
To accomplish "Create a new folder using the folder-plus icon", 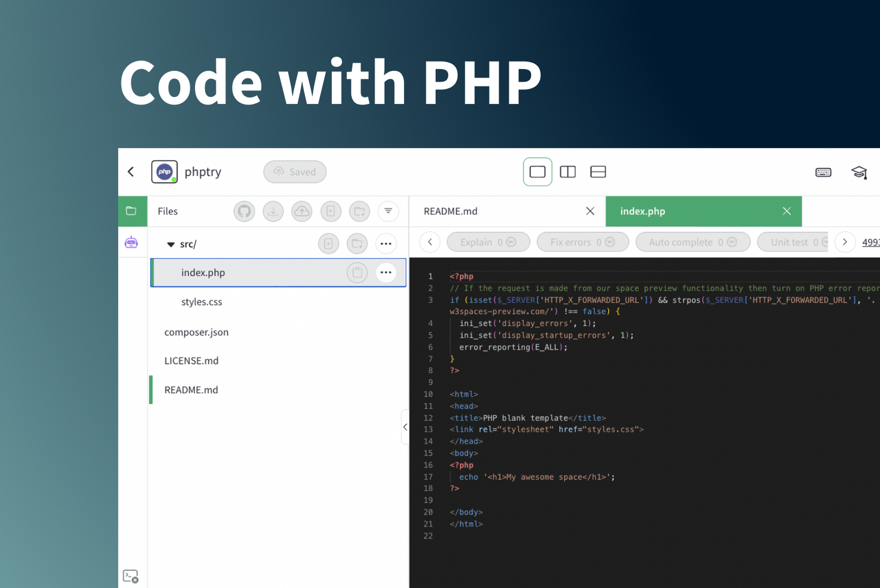I will [x=360, y=211].
